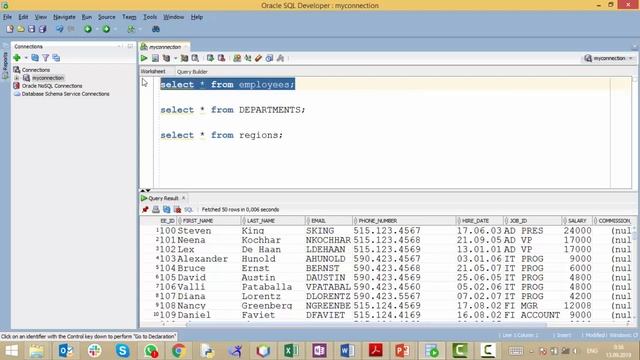Open the Run menu
Viewport: 640px width, 360px height.
87,17
